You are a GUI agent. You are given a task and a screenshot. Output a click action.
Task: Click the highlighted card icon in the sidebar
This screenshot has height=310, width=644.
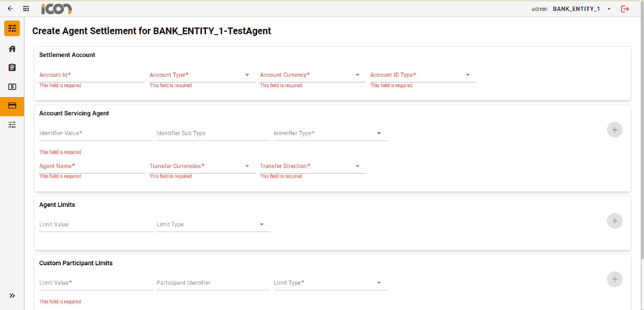(12, 106)
